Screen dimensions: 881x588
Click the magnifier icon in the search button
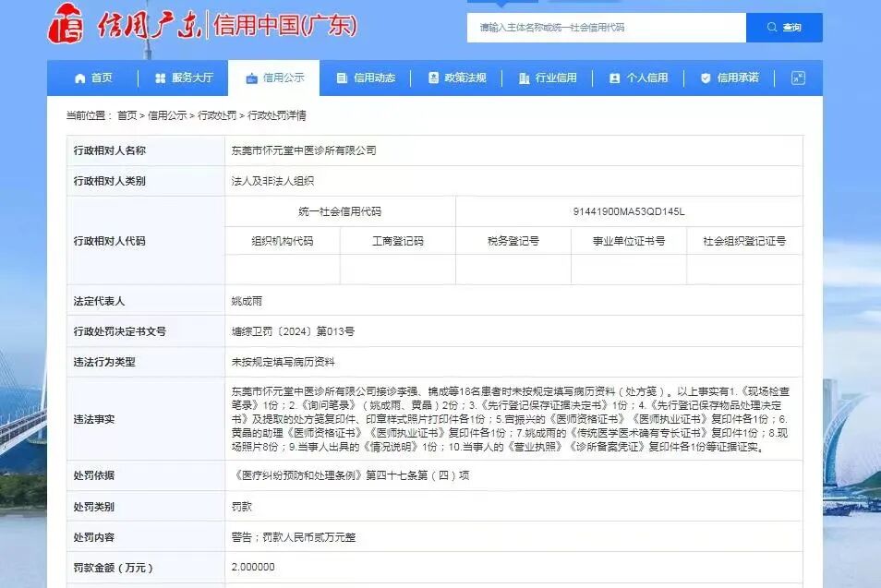(x=770, y=28)
